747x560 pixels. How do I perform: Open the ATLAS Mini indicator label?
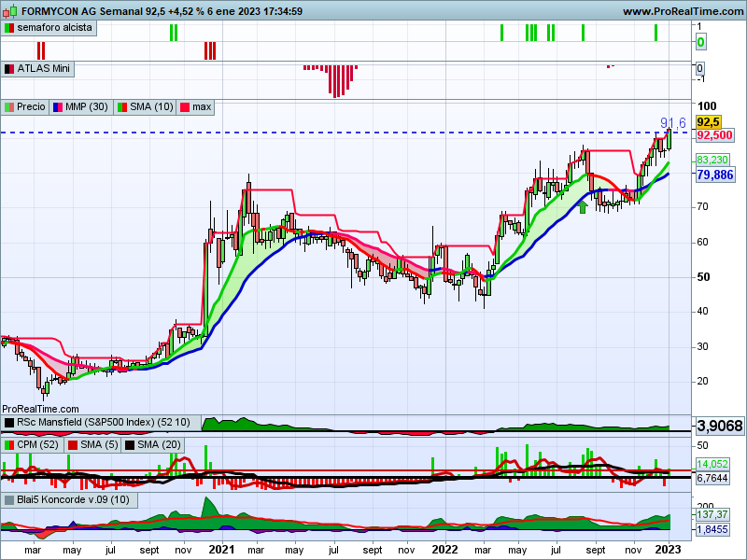[x=43, y=68]
